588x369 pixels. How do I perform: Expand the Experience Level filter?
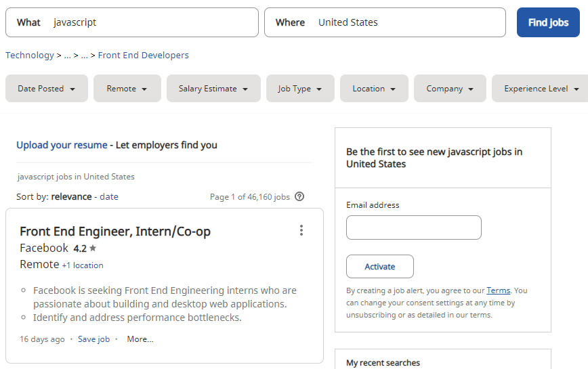[x=540, y=89]
